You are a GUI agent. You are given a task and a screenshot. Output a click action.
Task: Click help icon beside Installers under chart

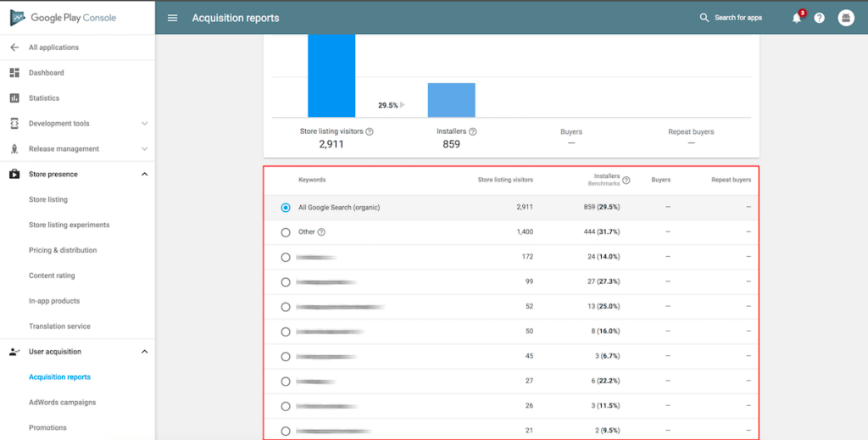tap(473, 132)
